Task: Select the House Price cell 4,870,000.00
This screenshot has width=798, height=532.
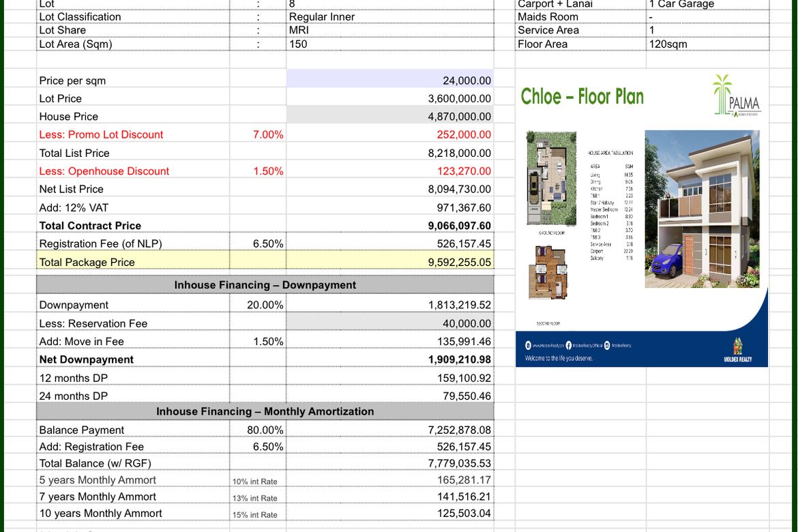Action: (x=390, y=116)
